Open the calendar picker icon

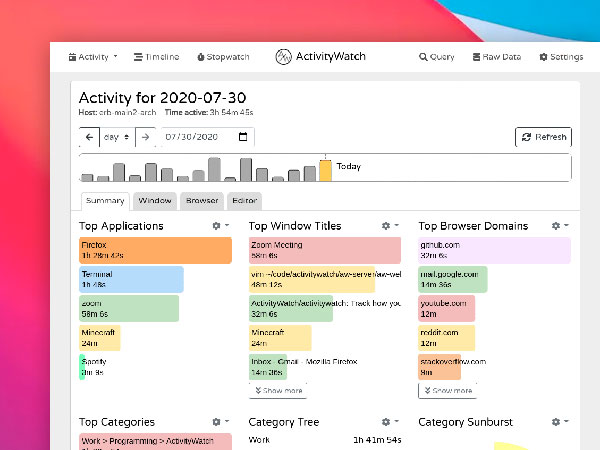pos(243,137)
